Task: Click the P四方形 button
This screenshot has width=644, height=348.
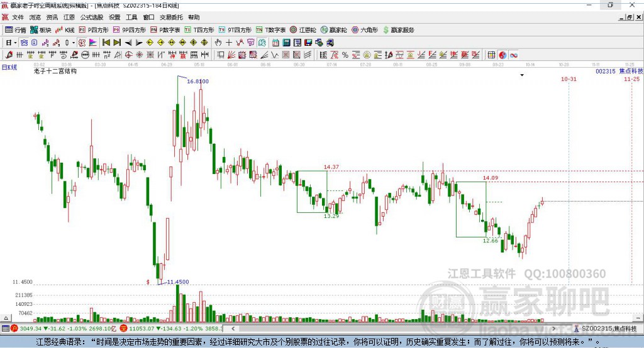Action: 93,30
